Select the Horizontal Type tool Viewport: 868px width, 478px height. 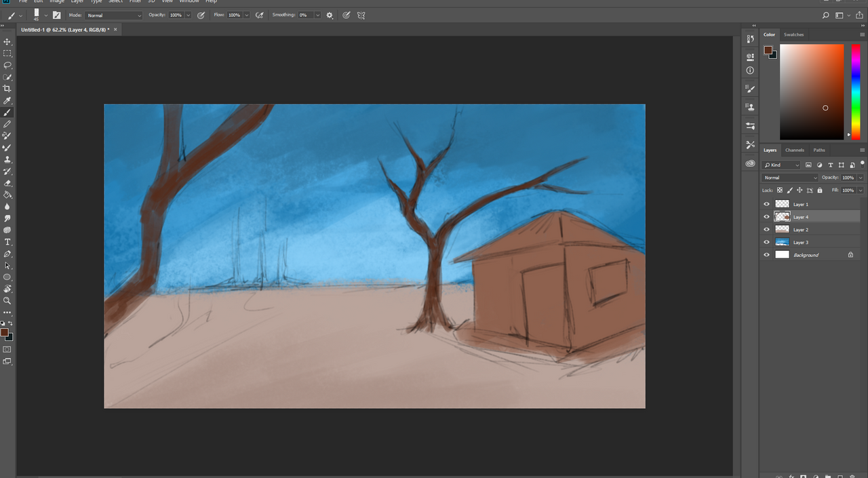[x=7, y=242]
